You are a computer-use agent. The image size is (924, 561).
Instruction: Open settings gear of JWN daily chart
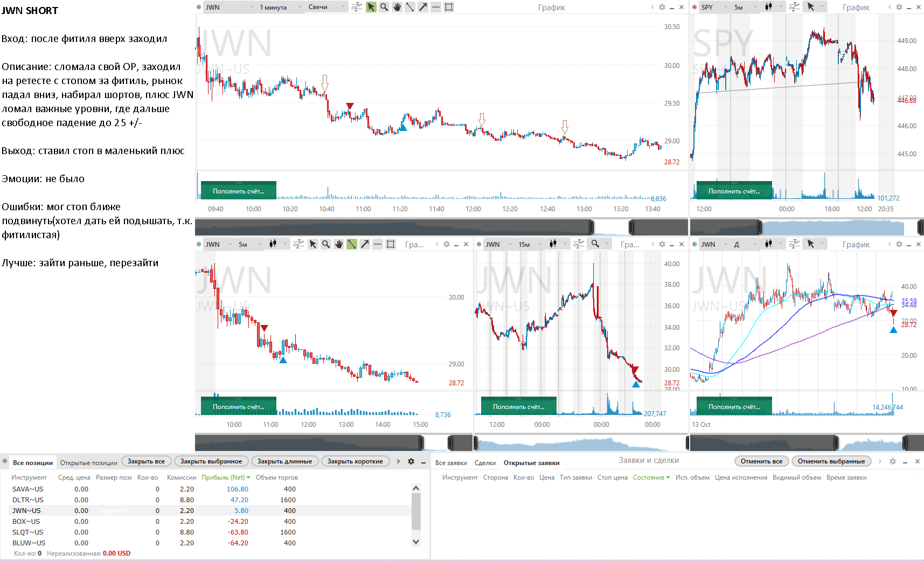(899, 244)
